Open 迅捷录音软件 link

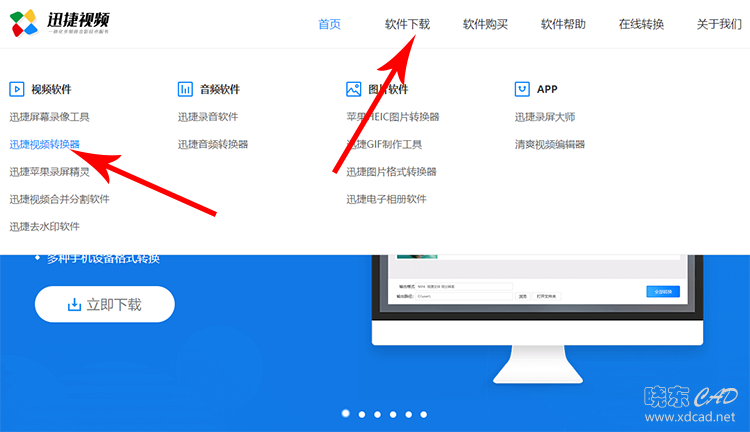(x=208, y=117)
